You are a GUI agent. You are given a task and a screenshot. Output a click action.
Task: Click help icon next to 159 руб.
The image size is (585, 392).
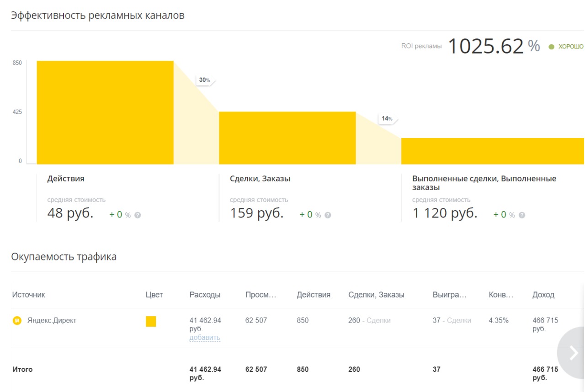pyautogui.click(x=328, y=215)
